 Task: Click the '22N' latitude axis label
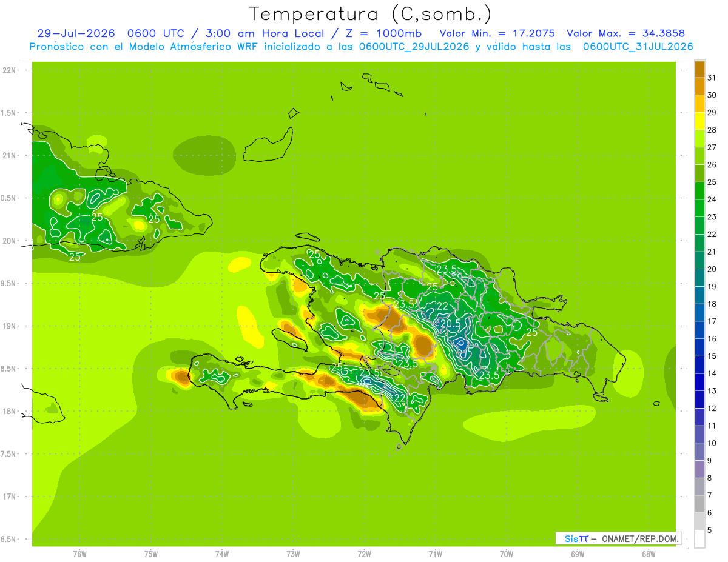click(9, 70)
